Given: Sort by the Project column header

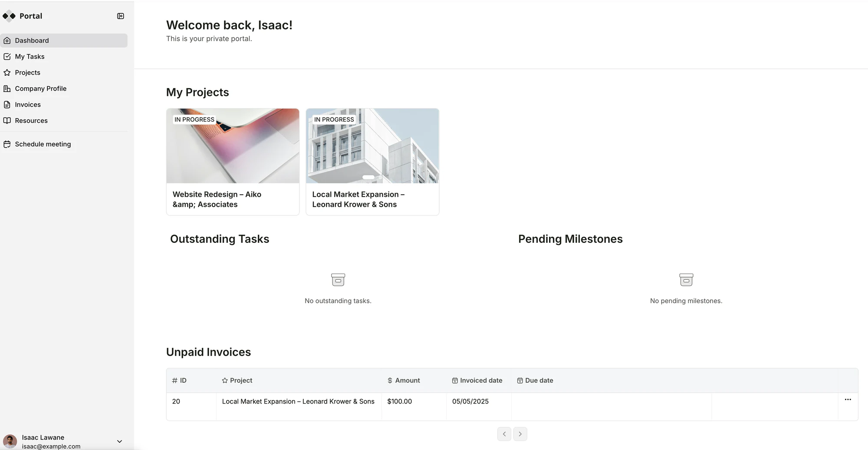Looking at the screenshot, I should pyautogui.click(x=299, y=381).
